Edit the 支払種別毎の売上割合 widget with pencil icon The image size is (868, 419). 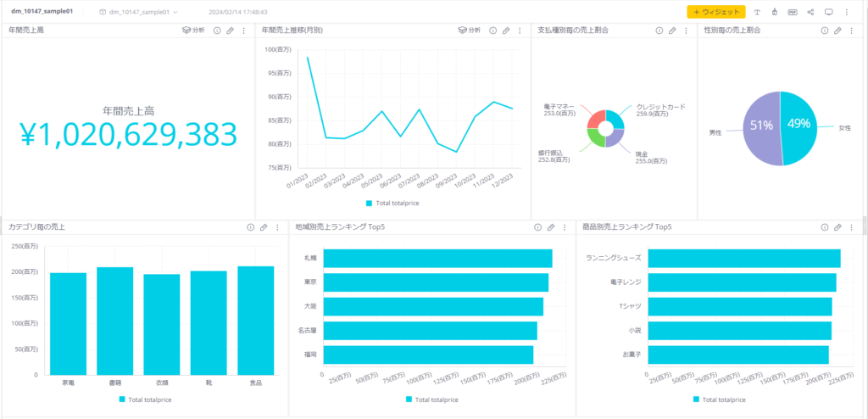pos(672,31)
